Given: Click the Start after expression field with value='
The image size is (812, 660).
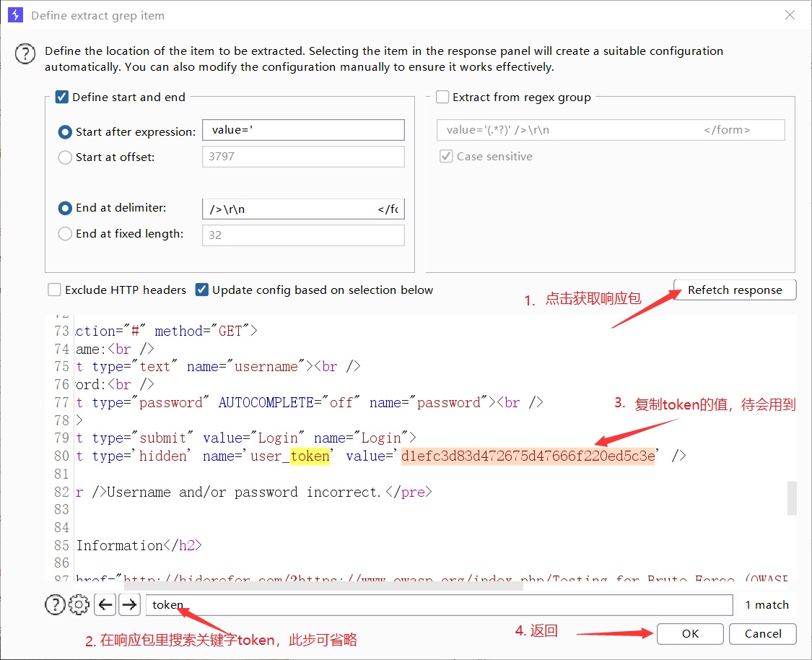Looking at the screenshot, I should (x=303, y=130).
